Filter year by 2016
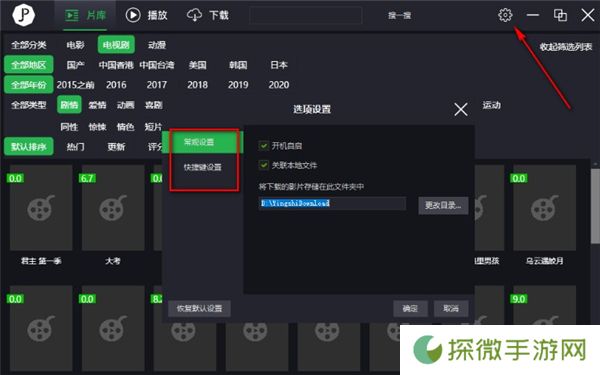Image resolution: width=600 pixels, height=375 pixels. (x=116, y=85)
